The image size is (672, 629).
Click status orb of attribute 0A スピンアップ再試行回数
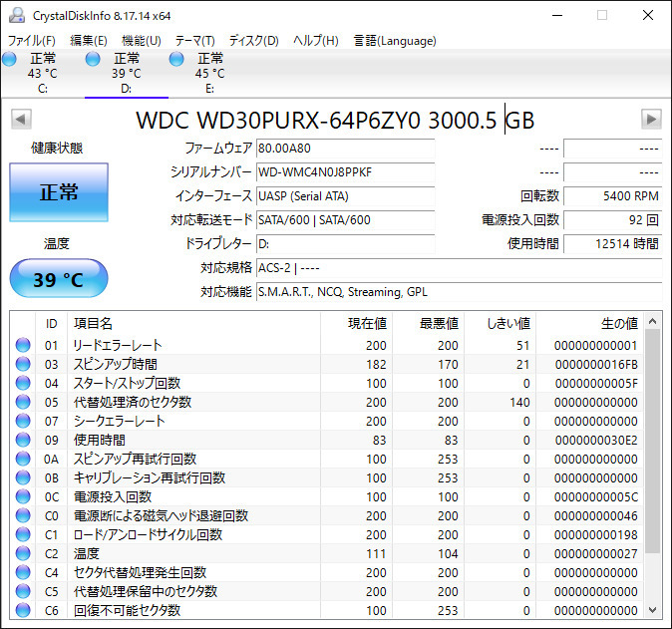pos(23,459)
